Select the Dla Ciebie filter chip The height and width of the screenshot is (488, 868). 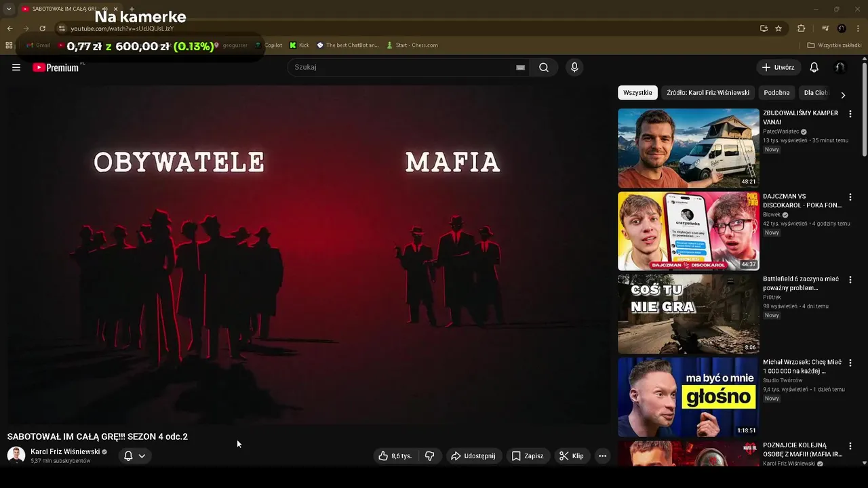pyautogui.click(x=816, y=93)
